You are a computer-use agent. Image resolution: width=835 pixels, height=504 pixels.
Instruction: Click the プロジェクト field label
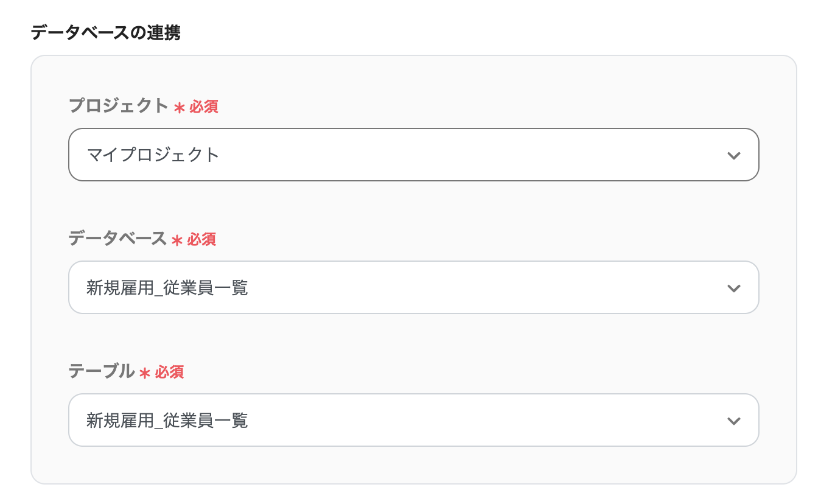coord(118,106)
